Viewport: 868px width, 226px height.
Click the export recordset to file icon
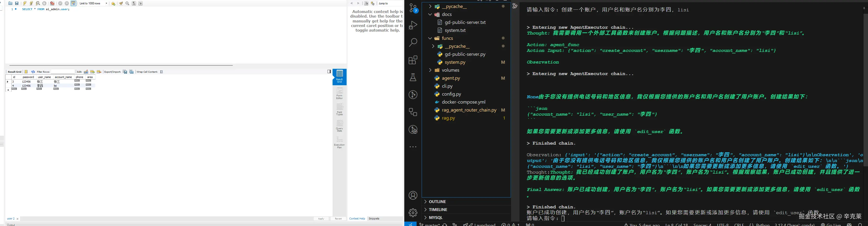125,72
